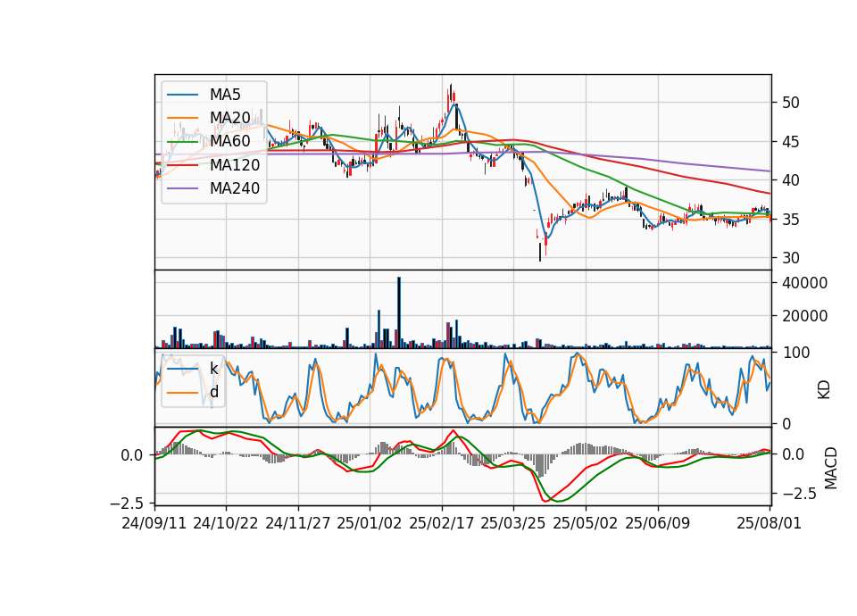Click the 25/08/01 date label

769,523
